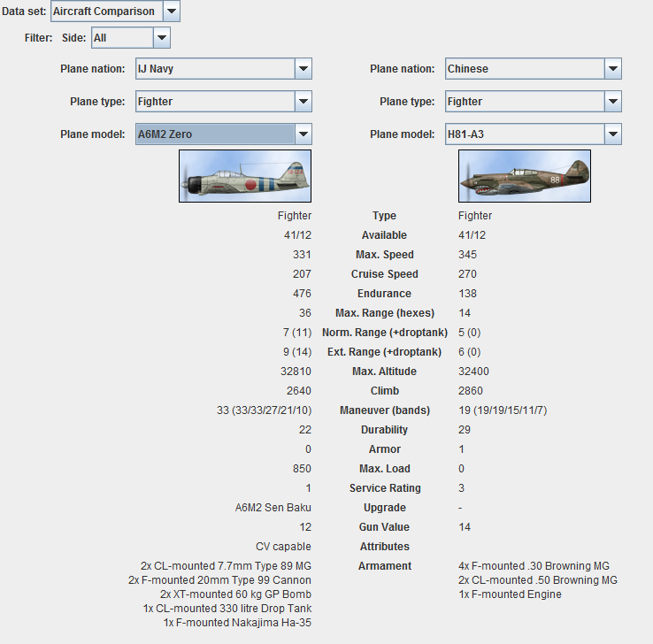Click the Zero maneuver '33 (33/33/27/21/10)' value
Screen dimensions: 653x644
point(264,410)
